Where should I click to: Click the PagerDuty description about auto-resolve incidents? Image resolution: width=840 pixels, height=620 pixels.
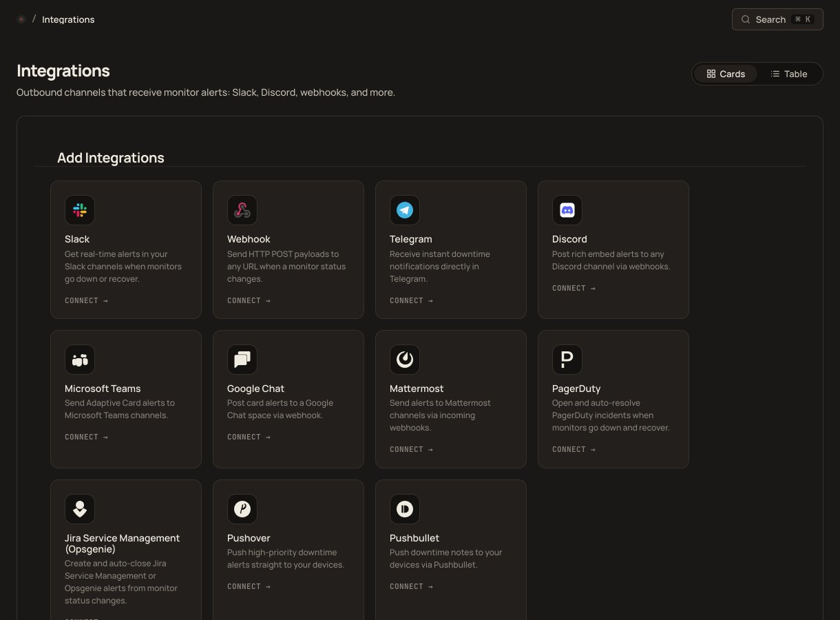(x=611, y=415)
